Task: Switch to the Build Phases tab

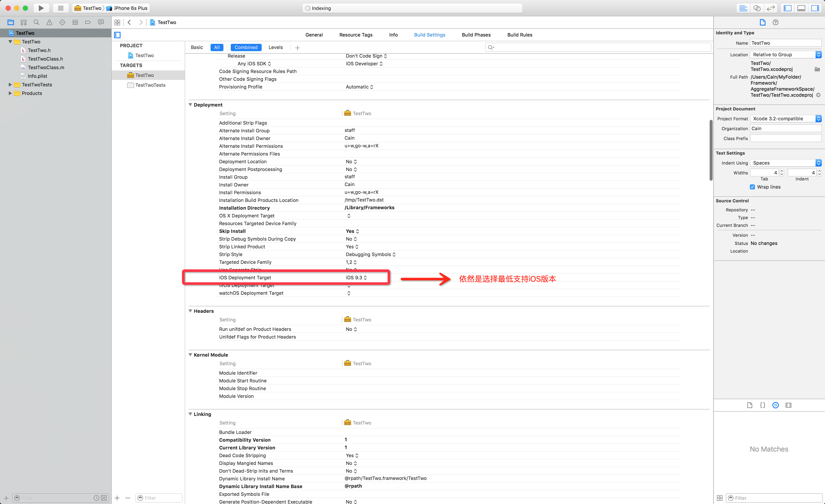Action: click(476, 35)
